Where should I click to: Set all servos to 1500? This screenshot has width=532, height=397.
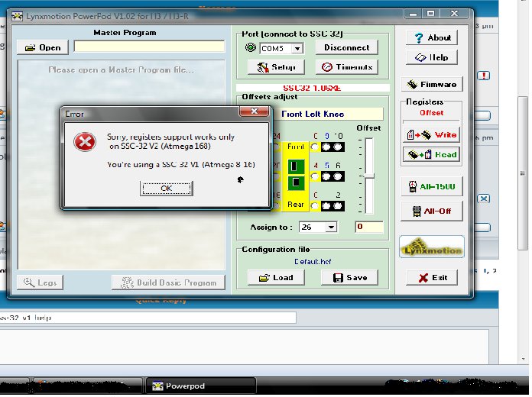432,186
